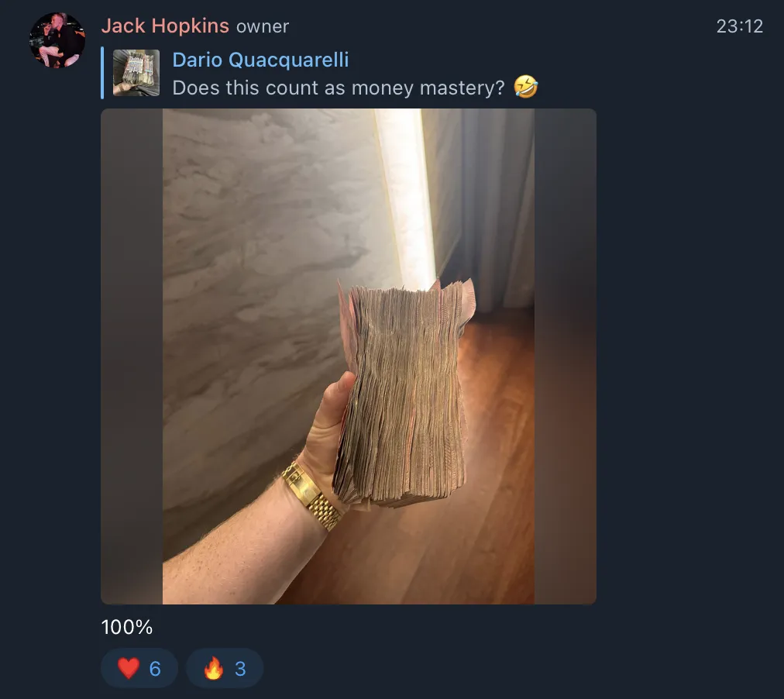Click the blue reply quote bar

[102, 73]
